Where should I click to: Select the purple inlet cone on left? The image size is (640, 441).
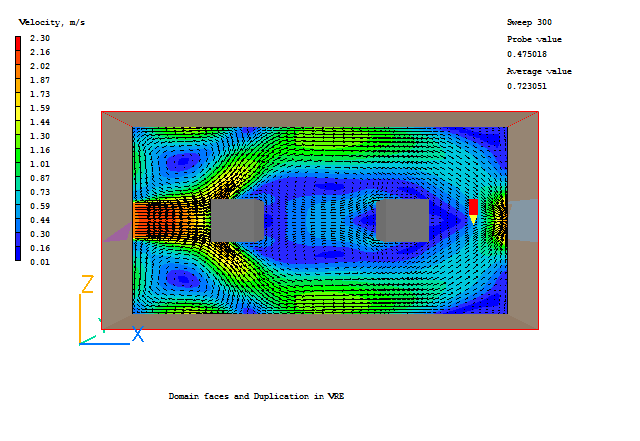[118, 231]
